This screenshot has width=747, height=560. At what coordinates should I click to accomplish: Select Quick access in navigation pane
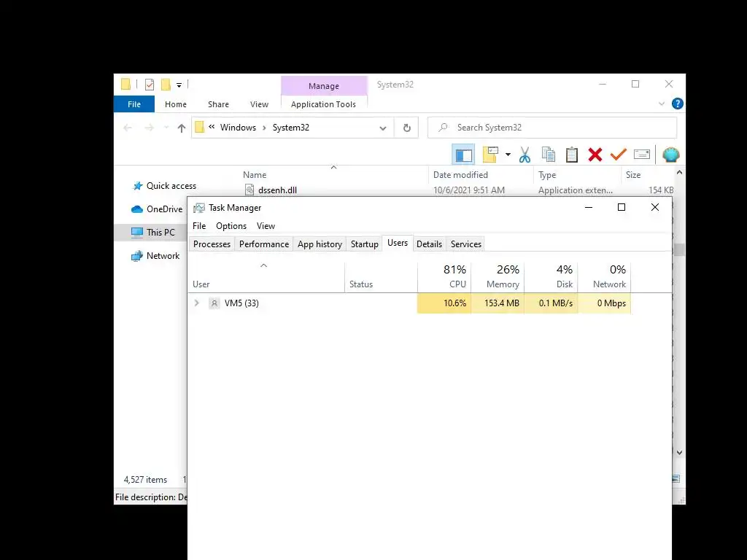[x=171, y=186]
